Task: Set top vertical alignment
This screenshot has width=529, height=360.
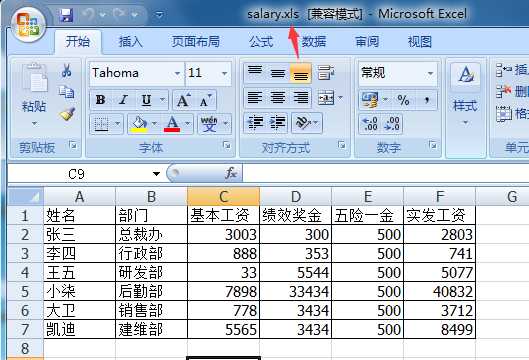Action: [255, 72]
